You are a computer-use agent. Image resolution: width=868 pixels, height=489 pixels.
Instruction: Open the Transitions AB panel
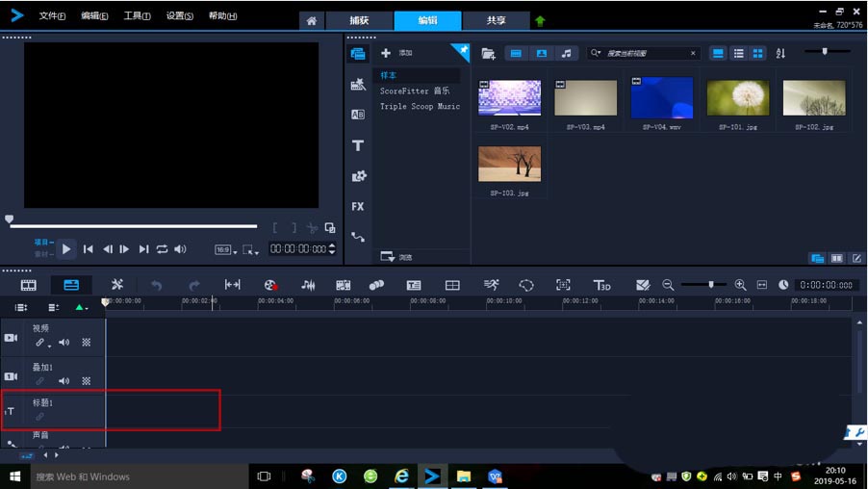click(358, 115)
